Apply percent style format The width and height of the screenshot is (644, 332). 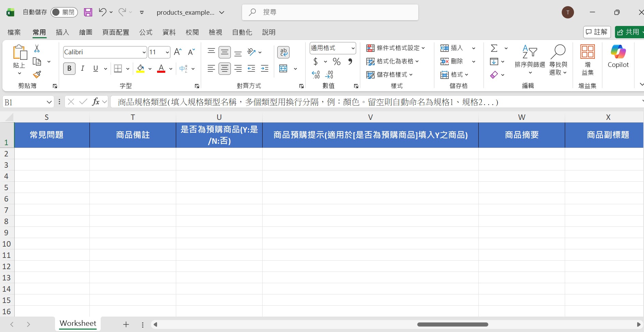click(337, 61)
